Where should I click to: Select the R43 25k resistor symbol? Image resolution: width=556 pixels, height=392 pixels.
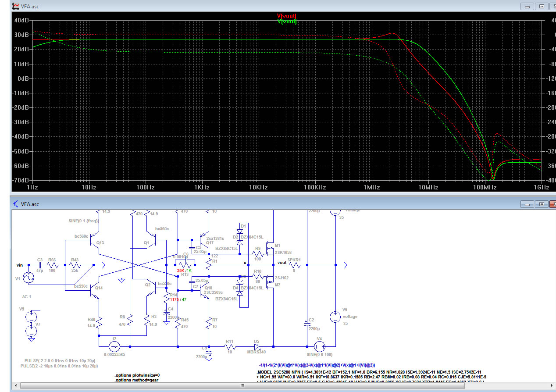coord(75,265)
